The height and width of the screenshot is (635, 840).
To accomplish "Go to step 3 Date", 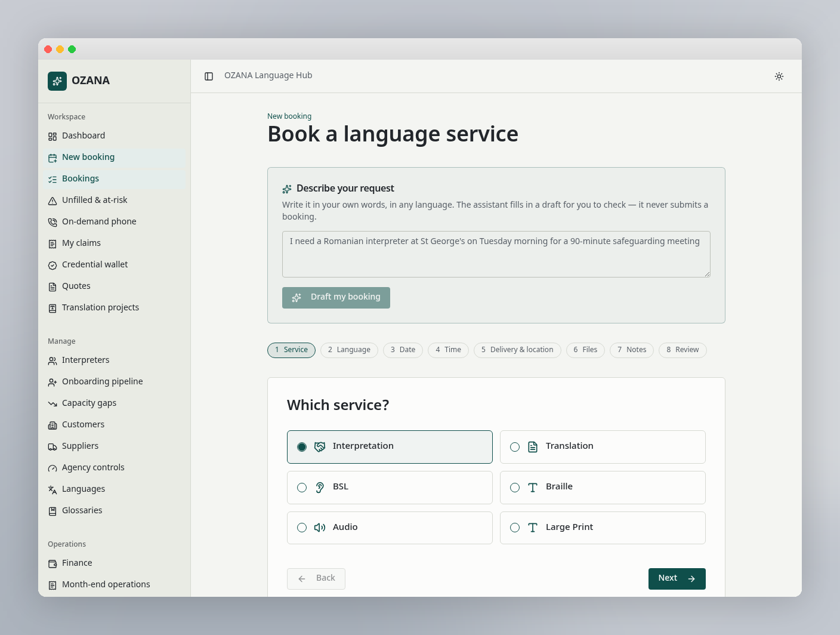I will [403, 350].
